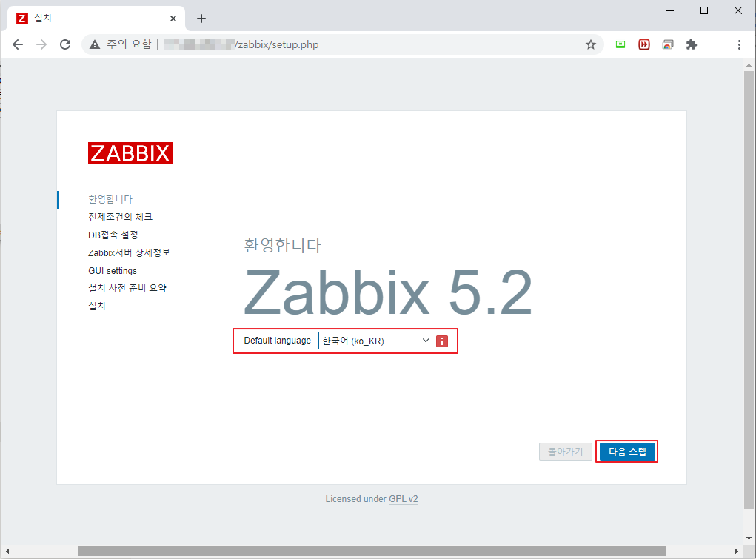Image resolution: width=756 pixels, height=559 pixels.
Task: Click the Zabbix 5.2 heading text
Action: [x=388, y=292]
